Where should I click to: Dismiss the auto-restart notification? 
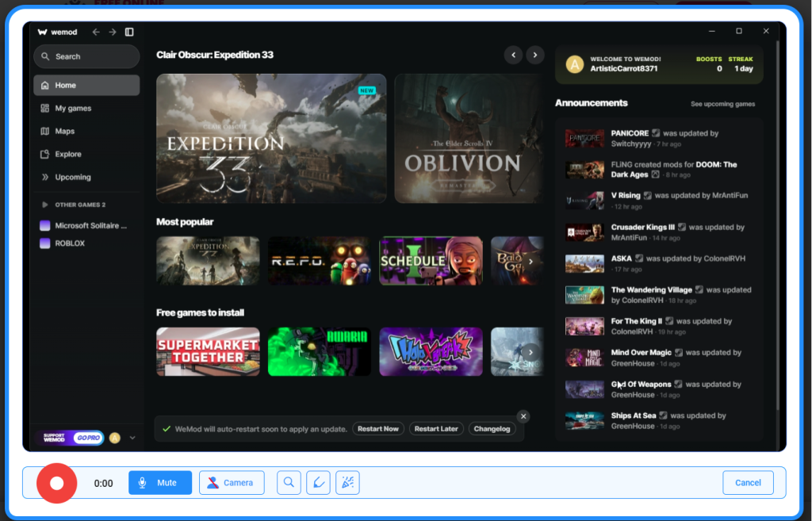(x=523, y=416)
